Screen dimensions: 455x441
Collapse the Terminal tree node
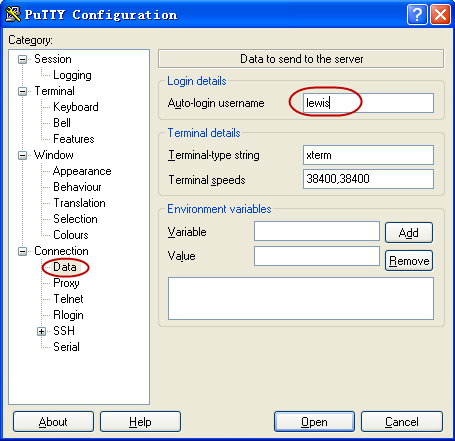point(22,91)
